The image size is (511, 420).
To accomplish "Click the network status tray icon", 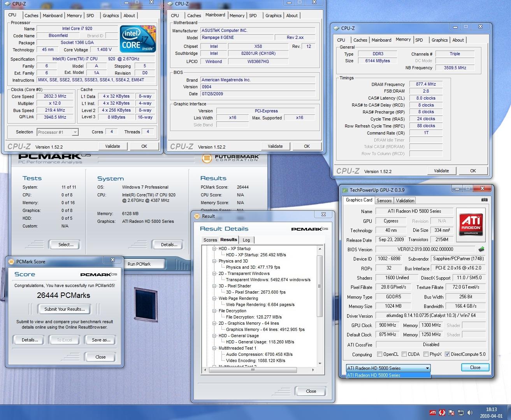I will coord(461,413).
